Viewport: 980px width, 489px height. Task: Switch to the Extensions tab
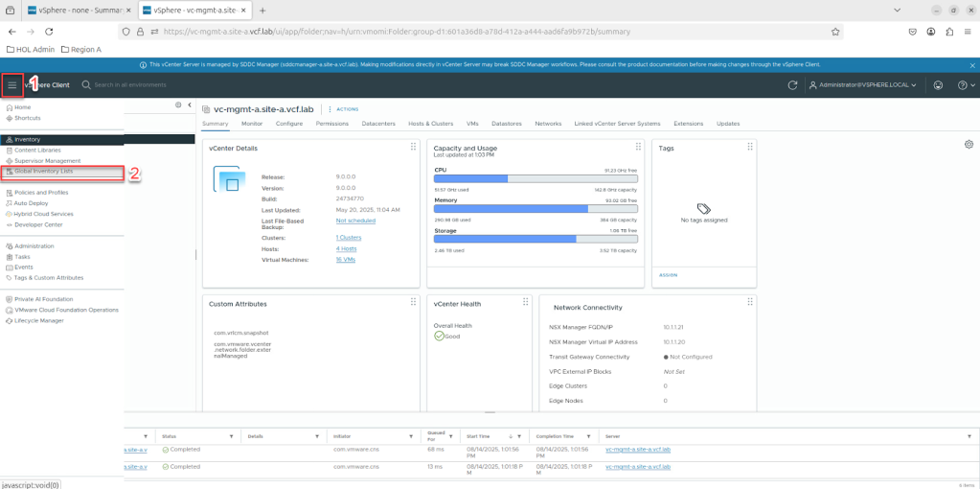coord(689,124)
